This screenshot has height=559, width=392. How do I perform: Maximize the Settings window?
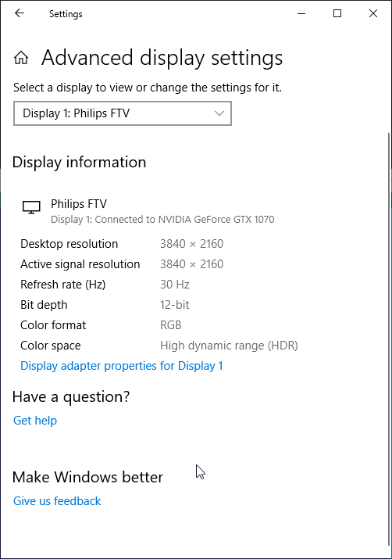click(337, 13)
